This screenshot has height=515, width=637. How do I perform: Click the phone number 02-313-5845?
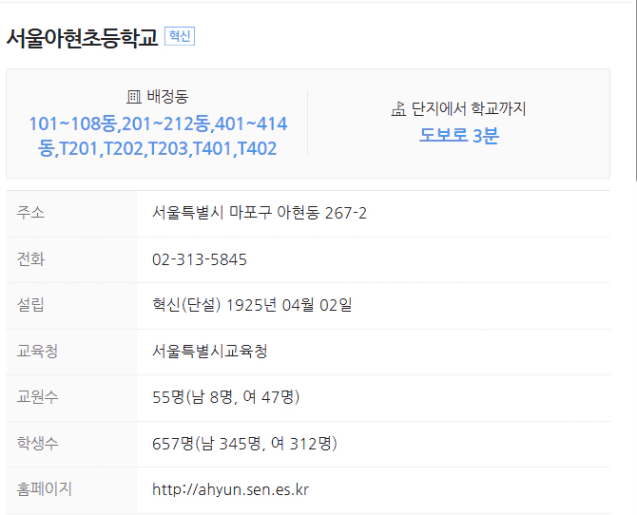point(199,259)
